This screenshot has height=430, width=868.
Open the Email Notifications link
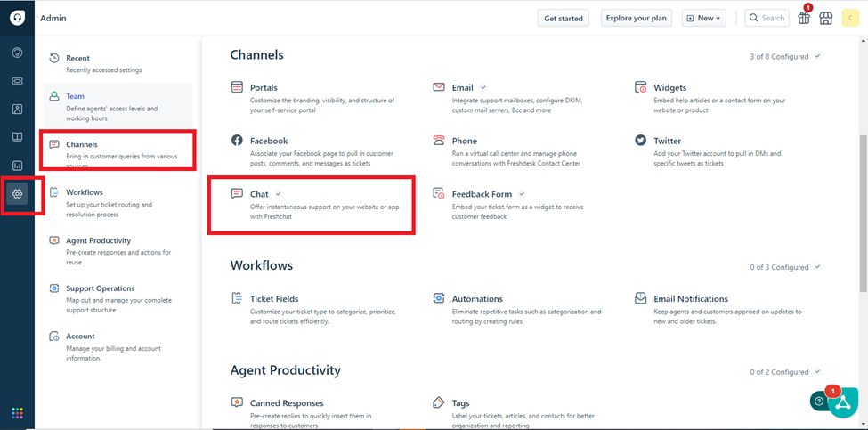point(691,299)
